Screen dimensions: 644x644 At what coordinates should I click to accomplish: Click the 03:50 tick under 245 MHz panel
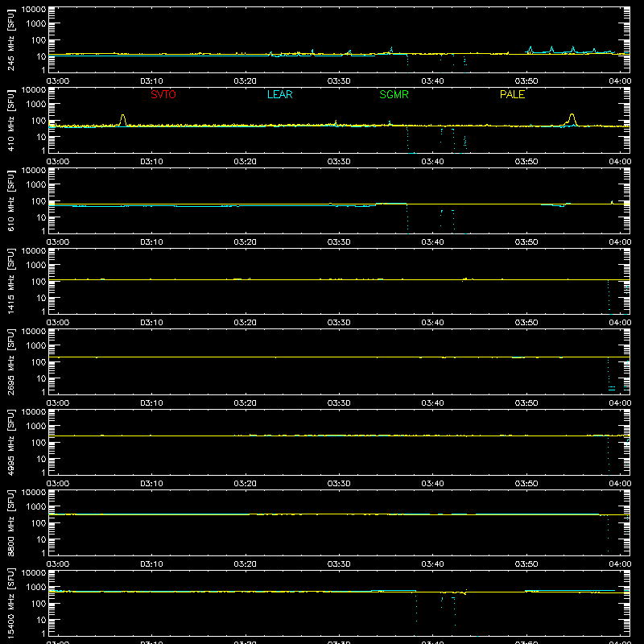[x=526, y=81]
